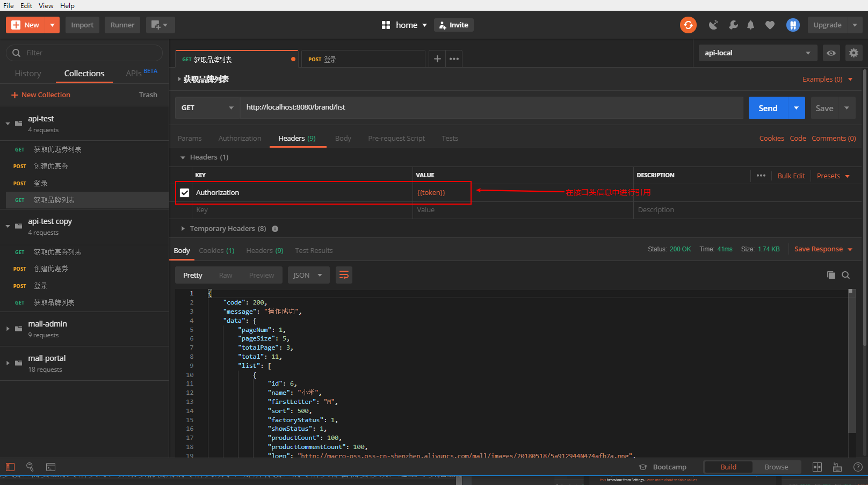Open settings wrench icon

click(x=733, y=25)
